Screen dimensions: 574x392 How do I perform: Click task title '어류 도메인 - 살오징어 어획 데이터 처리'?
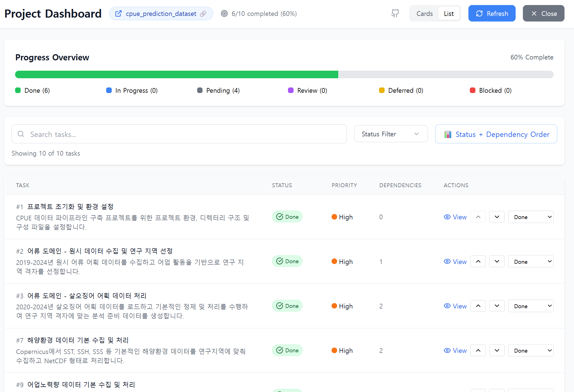click(x=87, y=296)
